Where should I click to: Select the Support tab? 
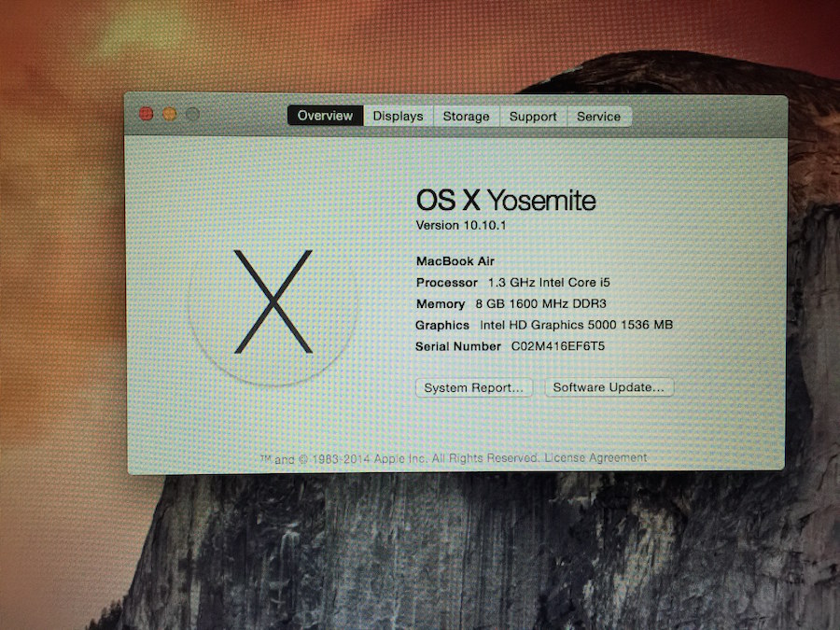[533, 117]
